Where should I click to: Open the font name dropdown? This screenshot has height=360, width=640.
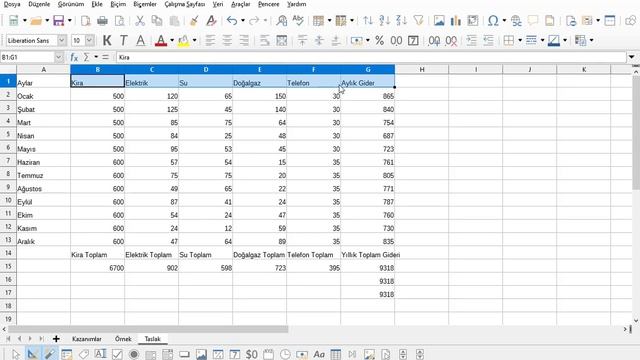62,40
